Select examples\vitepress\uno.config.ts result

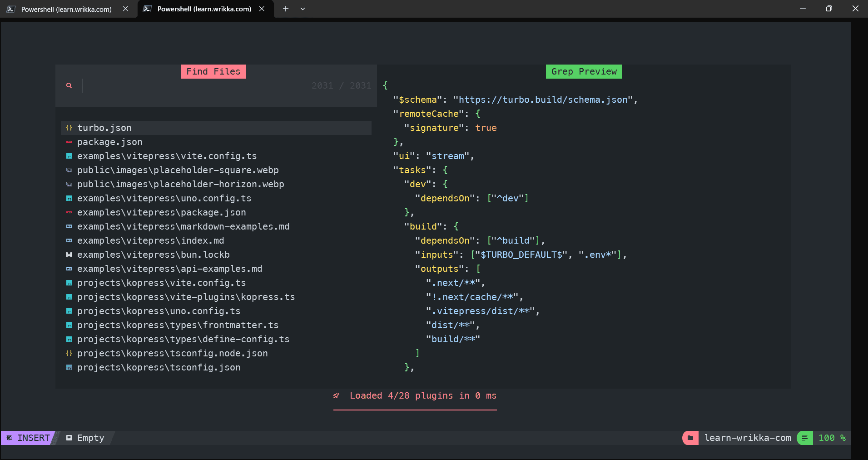pos(216,198)
